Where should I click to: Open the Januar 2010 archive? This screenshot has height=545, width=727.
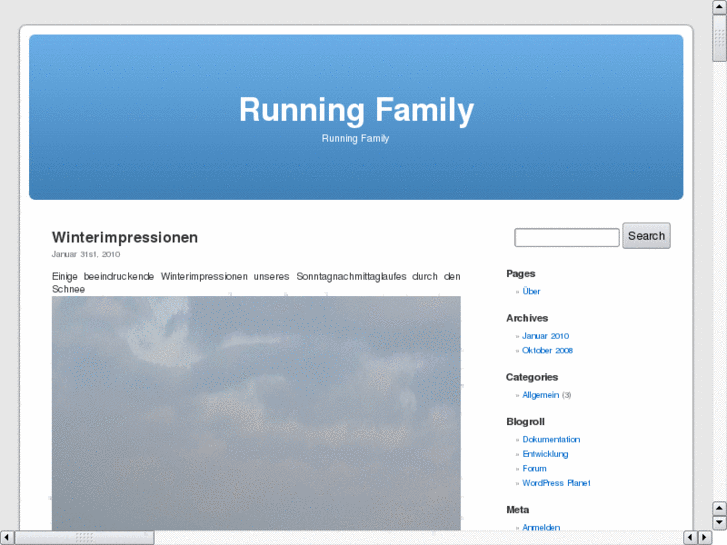[x=545, y=336]
